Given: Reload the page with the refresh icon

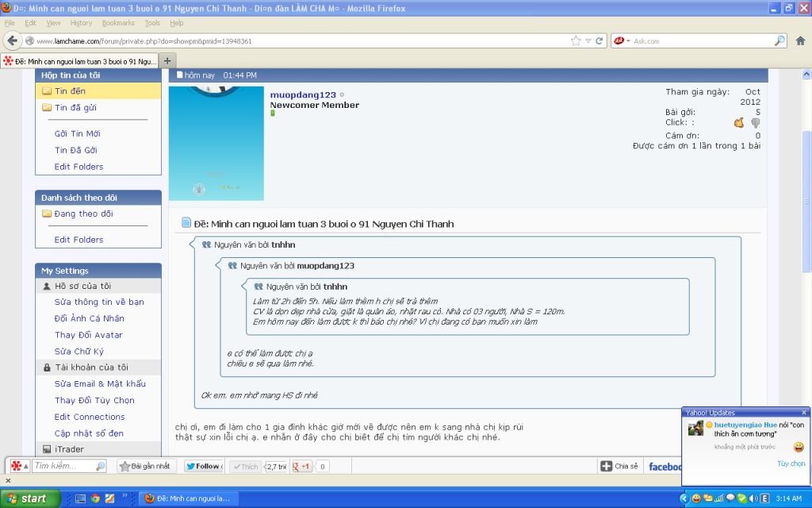Looking at the screenshot, I should 599,40.
